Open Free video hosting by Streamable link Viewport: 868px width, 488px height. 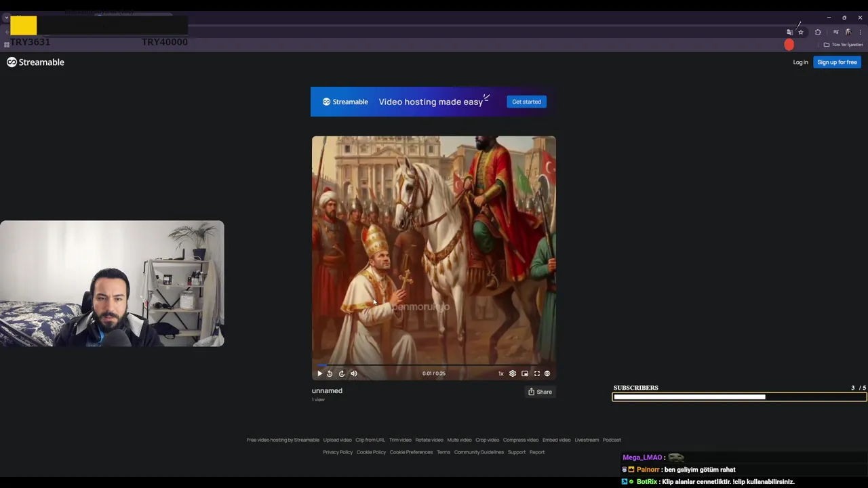283,440
